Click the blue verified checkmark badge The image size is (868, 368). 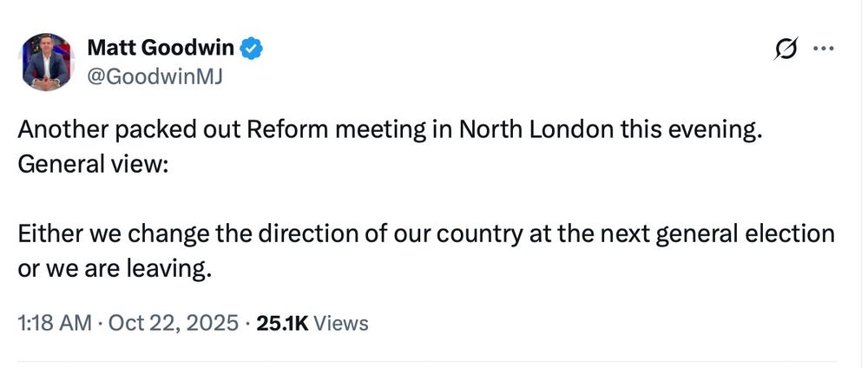click(x=252, y=48)
